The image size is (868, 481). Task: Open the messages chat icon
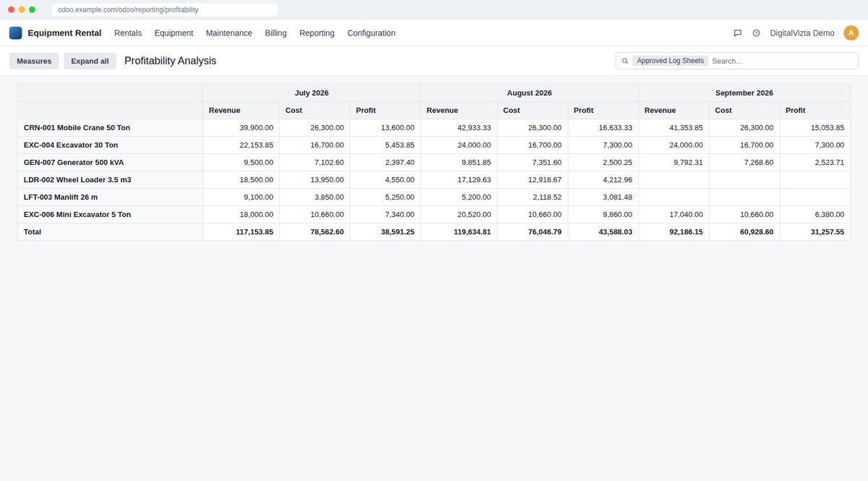tap(738, 33)
